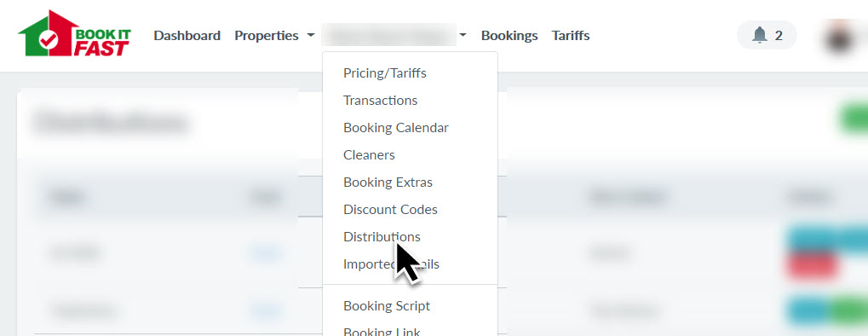Click the blurred red action button
Viewport: 868px width, 336px height.
810,267
